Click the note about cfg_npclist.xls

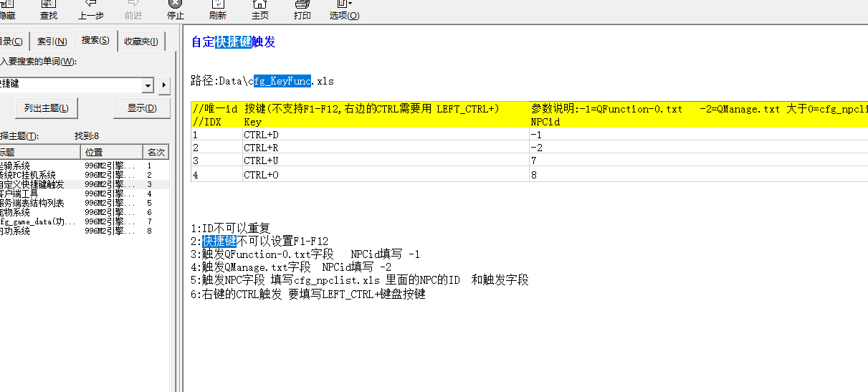click(x=360, y=280)
